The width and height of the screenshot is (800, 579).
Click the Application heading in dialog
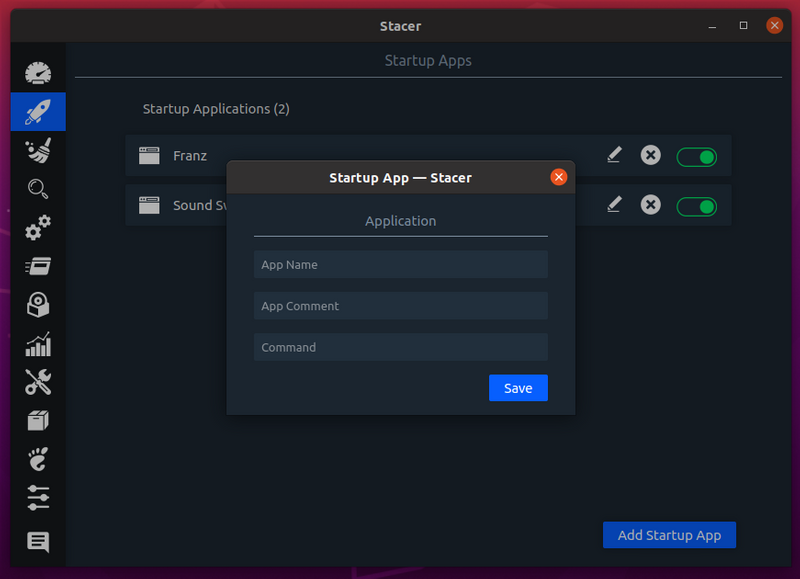click(x=401, y=221)
